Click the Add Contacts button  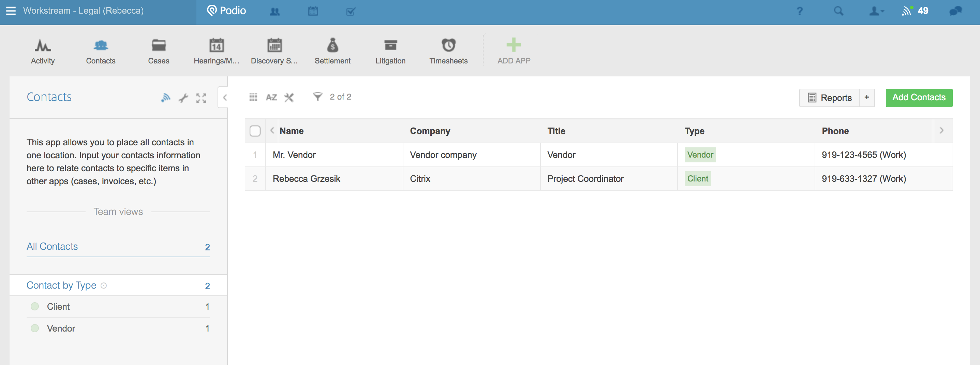918,98
